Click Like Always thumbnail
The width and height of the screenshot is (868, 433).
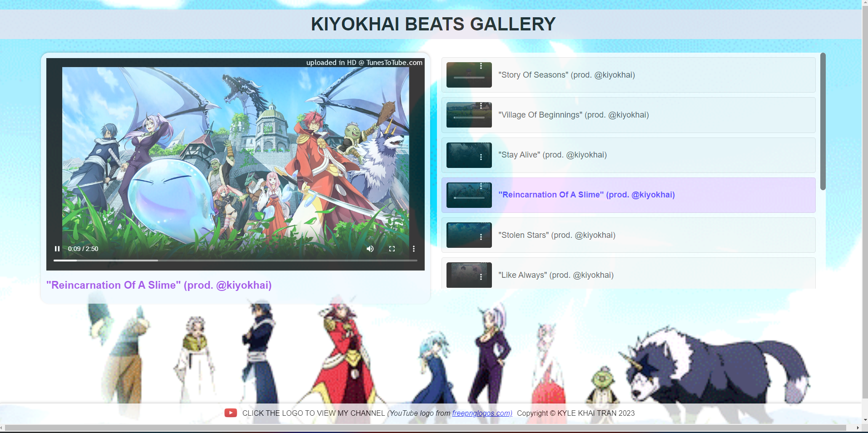(x=469, y=275)
